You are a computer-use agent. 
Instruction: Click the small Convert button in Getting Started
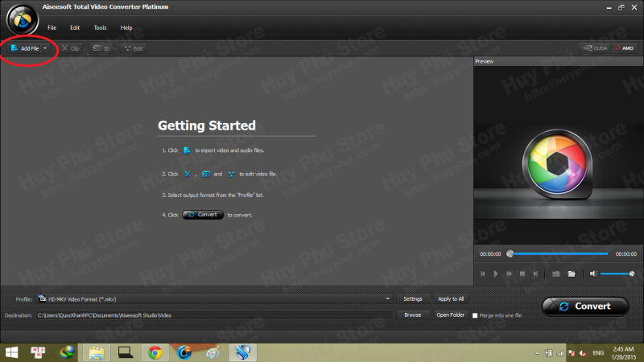pos(203,215)
